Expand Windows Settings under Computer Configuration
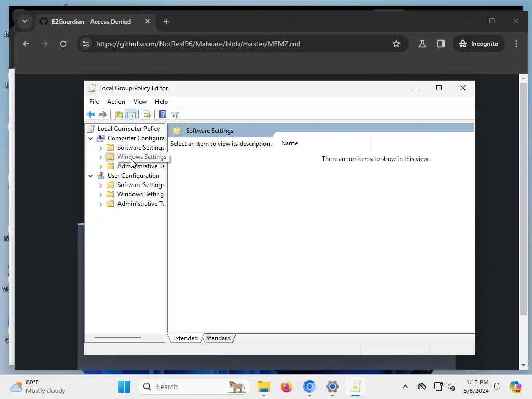 (x=100, y=157)
